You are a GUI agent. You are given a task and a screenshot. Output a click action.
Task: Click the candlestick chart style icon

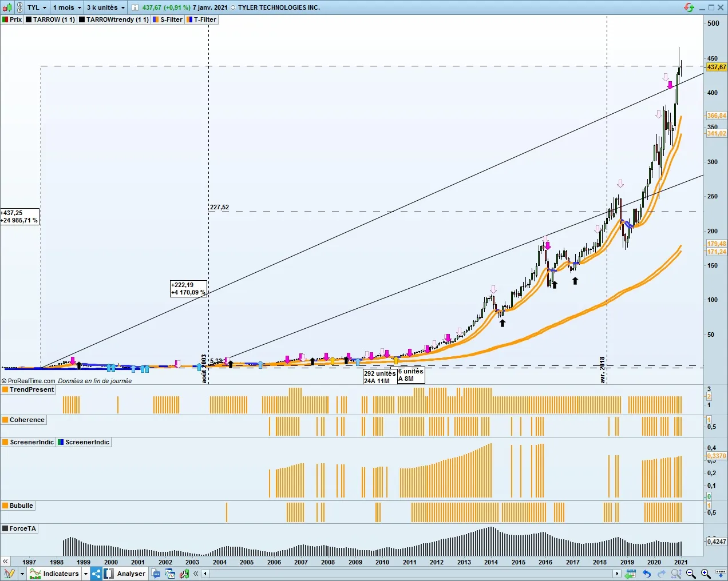point(7,7)
